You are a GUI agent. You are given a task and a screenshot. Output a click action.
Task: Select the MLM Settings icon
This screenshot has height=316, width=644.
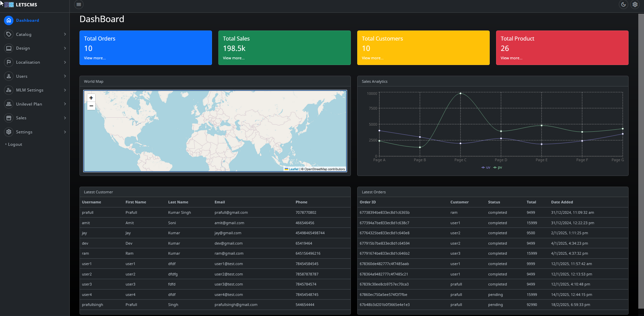8,90
